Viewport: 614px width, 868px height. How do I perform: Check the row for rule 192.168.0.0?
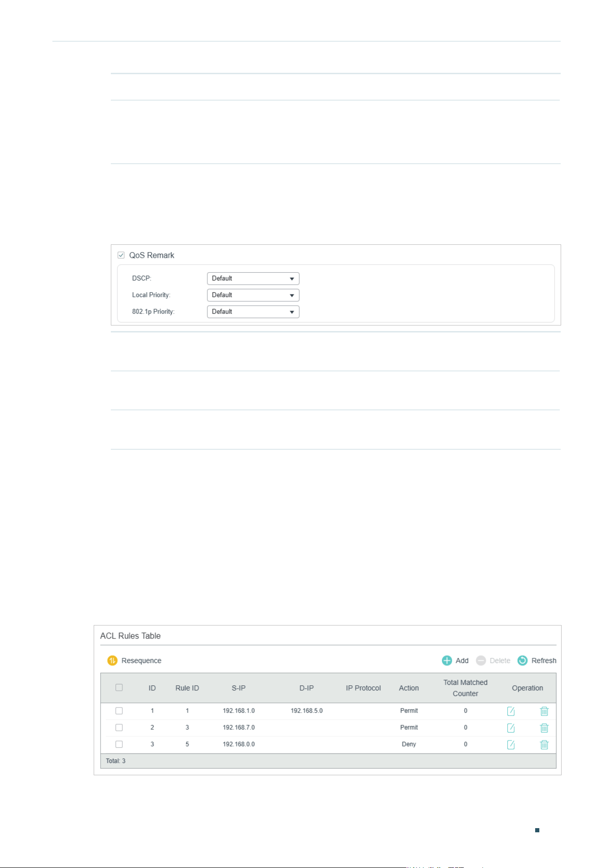click(119, 744)
